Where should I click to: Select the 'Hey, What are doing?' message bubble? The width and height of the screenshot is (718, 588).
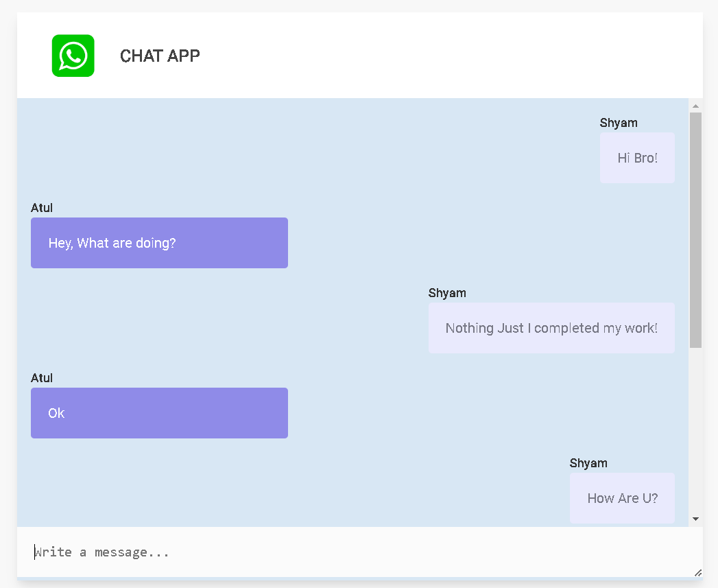[x=159, y=242]
